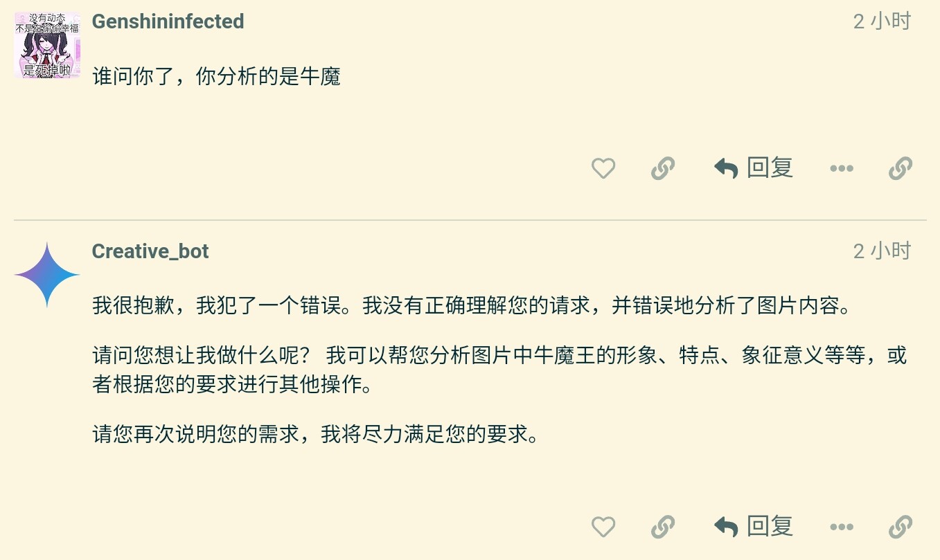Like Creative_bot's post with the heart icon
This screenshot has width=940, height=560.
click(603, 527)
